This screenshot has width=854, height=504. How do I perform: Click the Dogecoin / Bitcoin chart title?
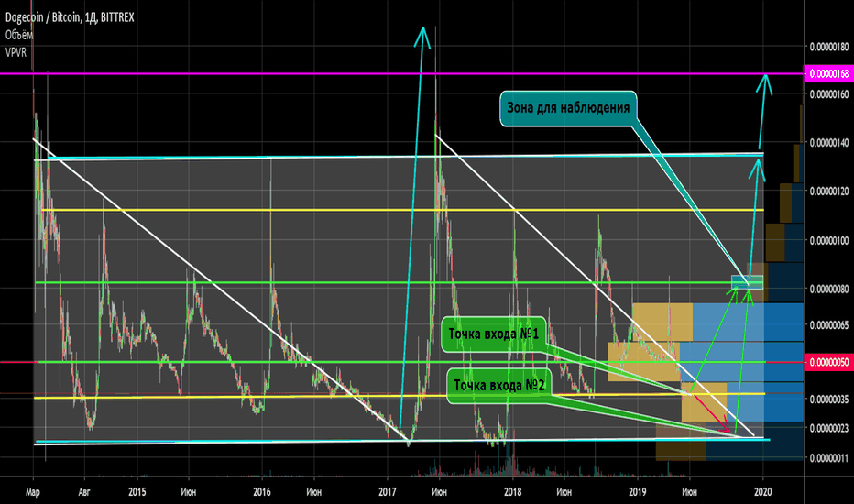pos(70,17)
